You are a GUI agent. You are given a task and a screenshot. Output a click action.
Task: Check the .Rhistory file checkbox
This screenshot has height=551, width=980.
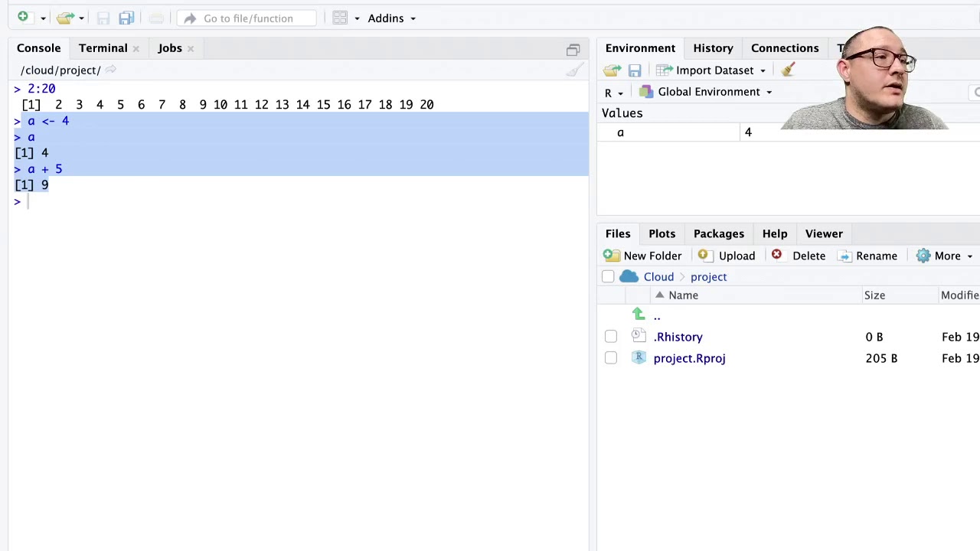611,337
